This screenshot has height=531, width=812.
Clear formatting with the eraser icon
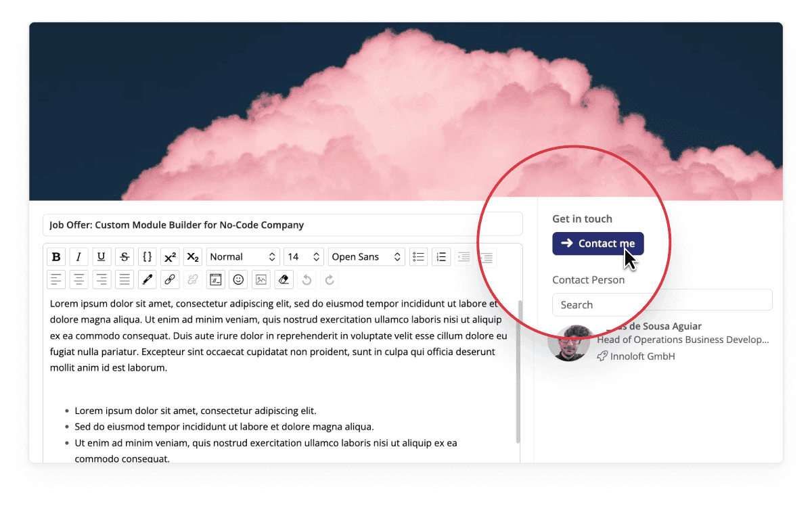click(284, 279)
